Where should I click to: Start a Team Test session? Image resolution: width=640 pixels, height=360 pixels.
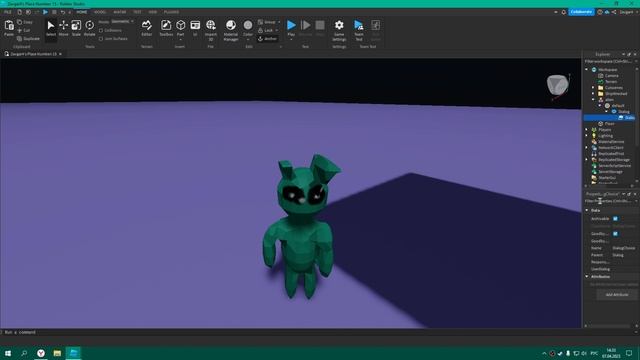(359, 29)
